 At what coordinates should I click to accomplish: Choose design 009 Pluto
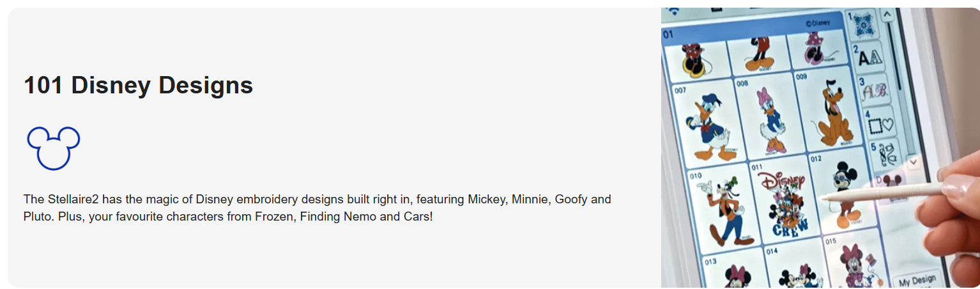click(827, 109)
